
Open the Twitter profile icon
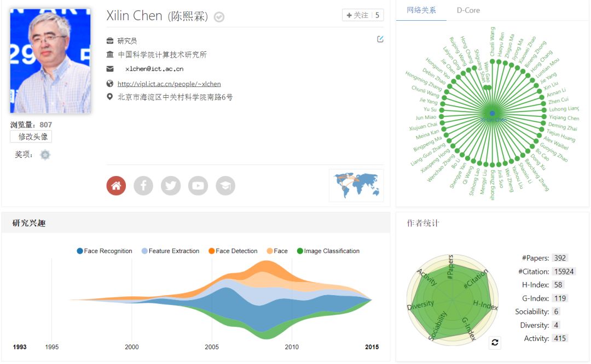(171, 186)
